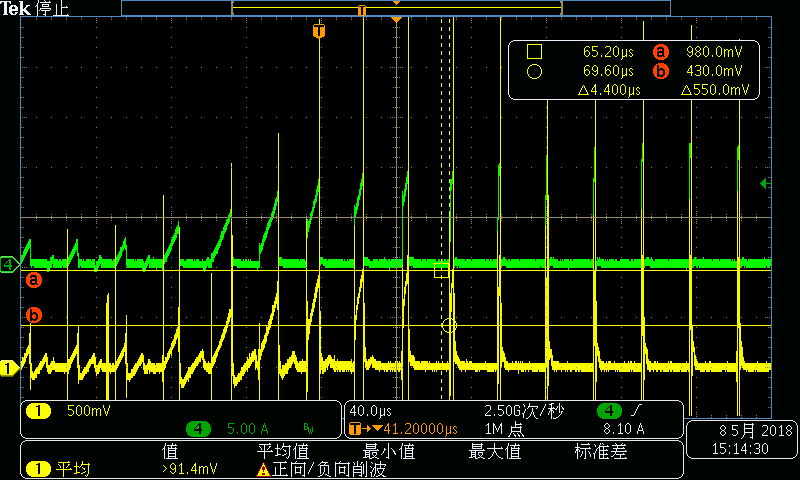
Task: Click the 8 5月 2018 date readout
Action: pyautogui.click(x=756, y=431)
